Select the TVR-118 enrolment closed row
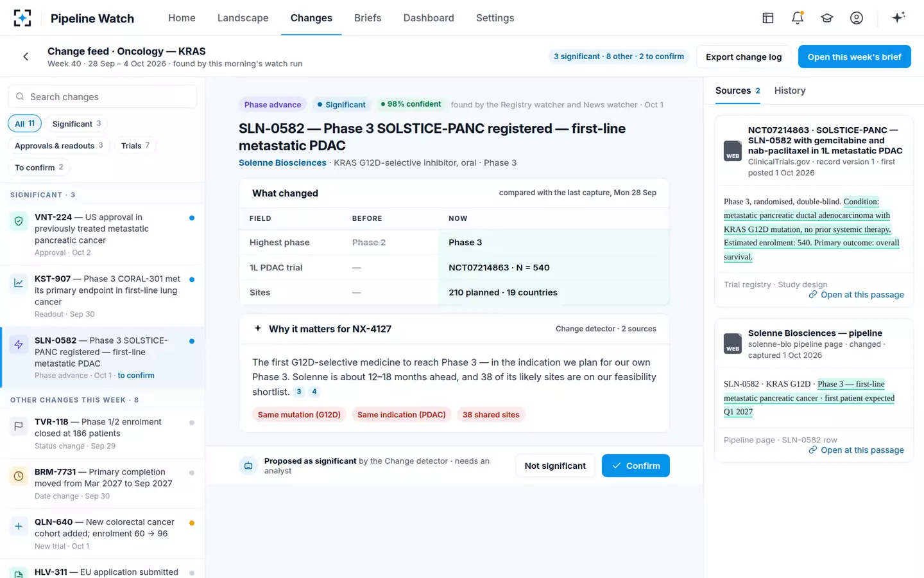This screenshot has height=578, width=924. [103, 433]
